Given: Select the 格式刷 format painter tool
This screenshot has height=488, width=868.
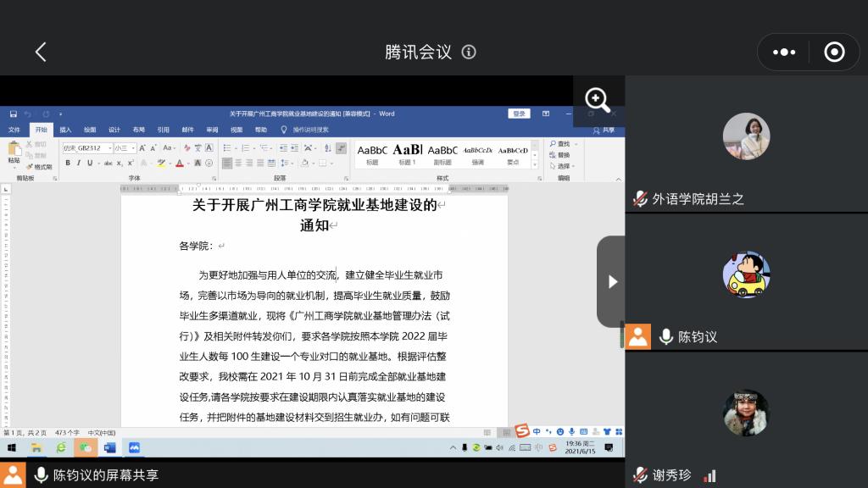Looking at the screenshot, I should [x=39, y=167].
